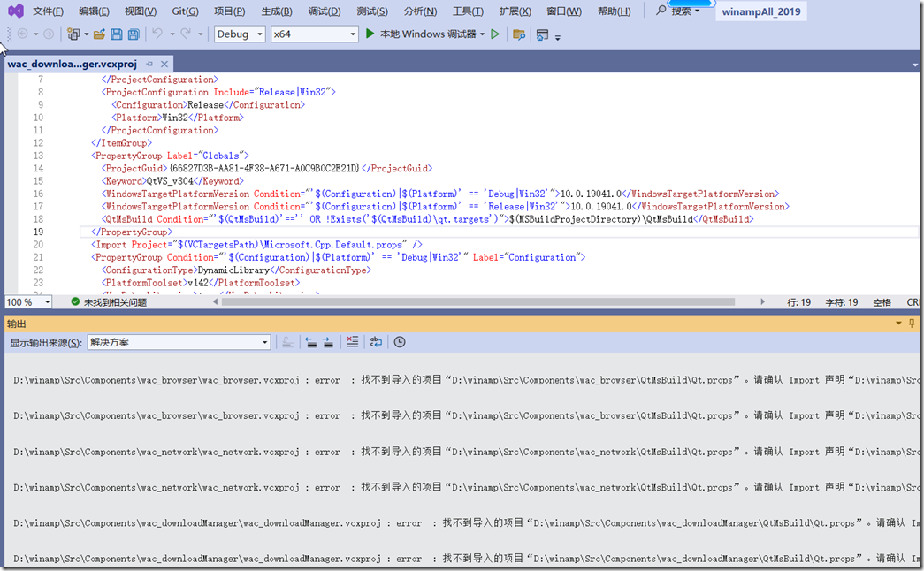
Task: Open the 生成(B) build menu
Action: 276,11
